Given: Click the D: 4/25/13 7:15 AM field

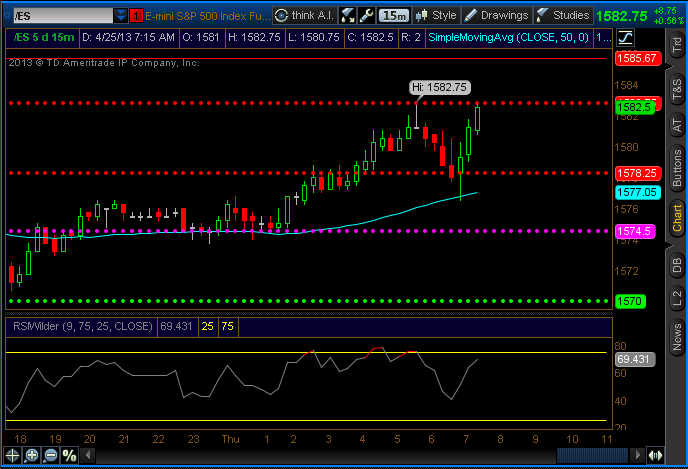Looking at the screenshot, I should [x=129, y=38].
